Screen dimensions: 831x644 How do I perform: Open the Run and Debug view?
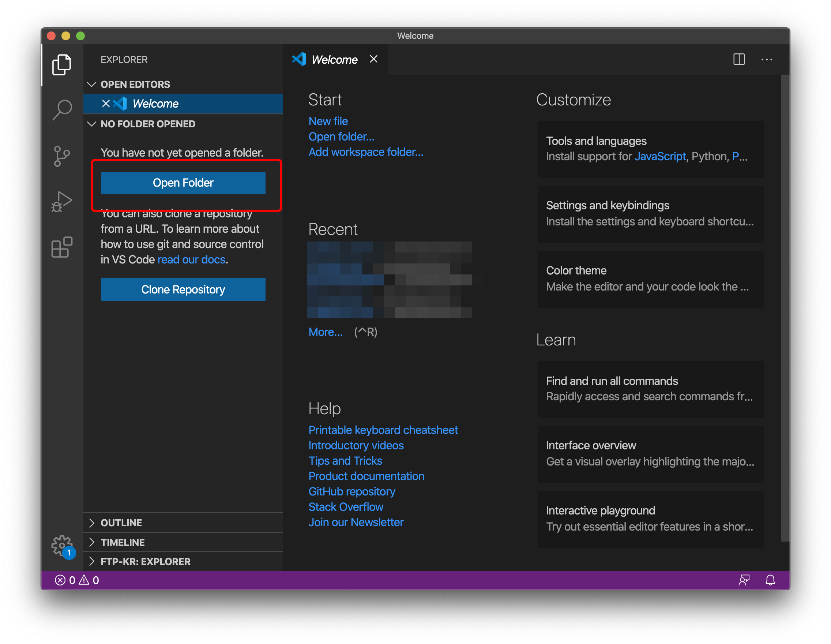62,202
